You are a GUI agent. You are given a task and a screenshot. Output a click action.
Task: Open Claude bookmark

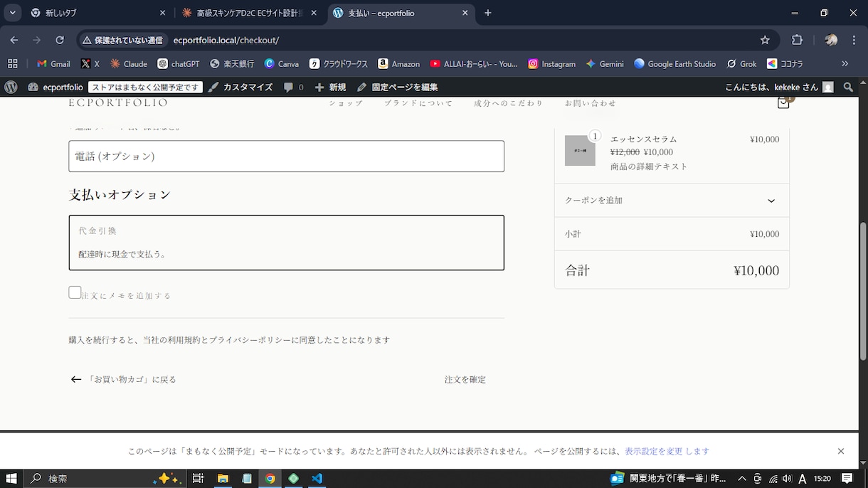tap(129, 63)
